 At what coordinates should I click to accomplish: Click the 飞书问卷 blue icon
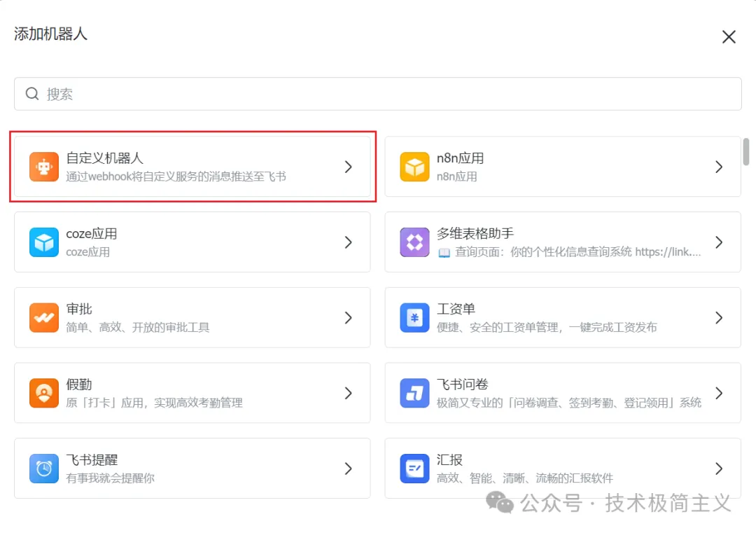point(414,393)
